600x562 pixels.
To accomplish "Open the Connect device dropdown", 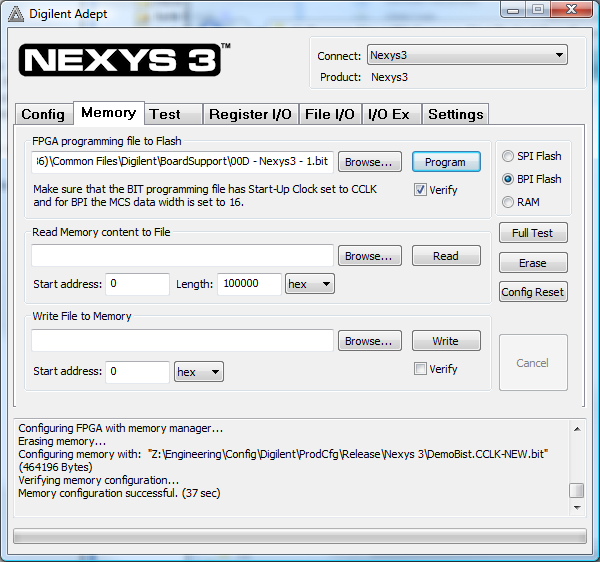I will [x=467, y=55].
